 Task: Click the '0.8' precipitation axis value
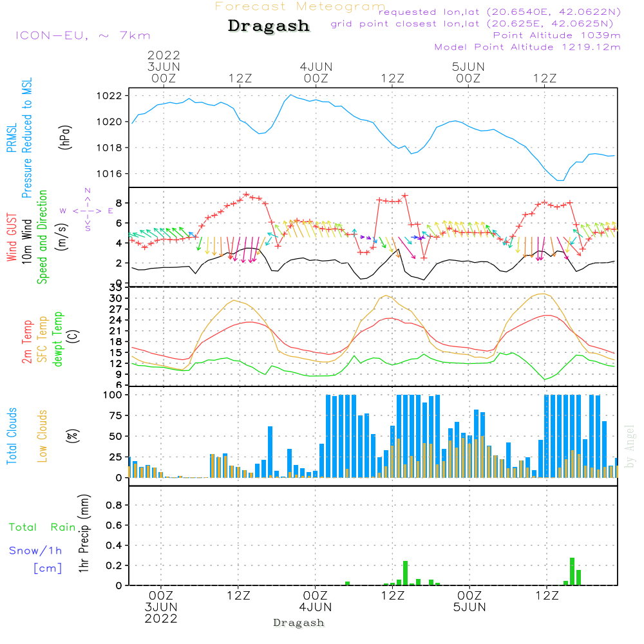click(114, 505)
